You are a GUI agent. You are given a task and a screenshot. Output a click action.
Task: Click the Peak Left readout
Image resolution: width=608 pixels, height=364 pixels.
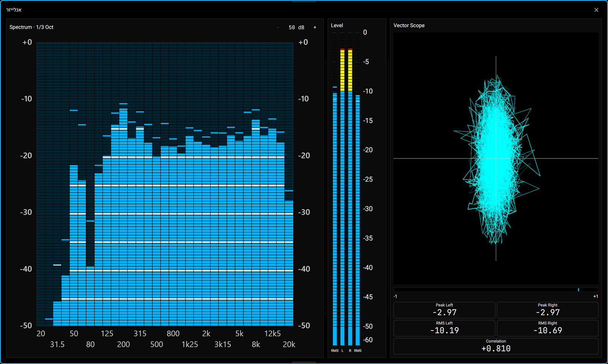[x=444, y=310]
